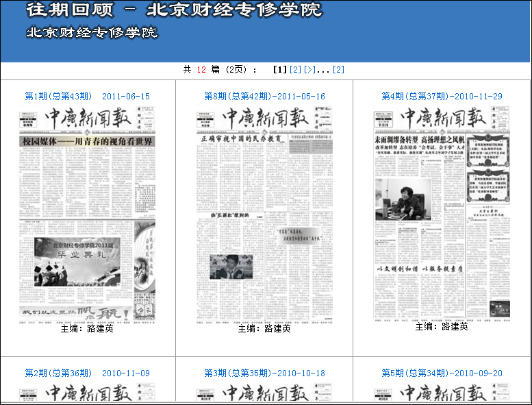The height and width of the screenshot is (405, 532).
Task: Click the header title 往期回顾 - 北京财经专修学院
Action: [174, 11]
